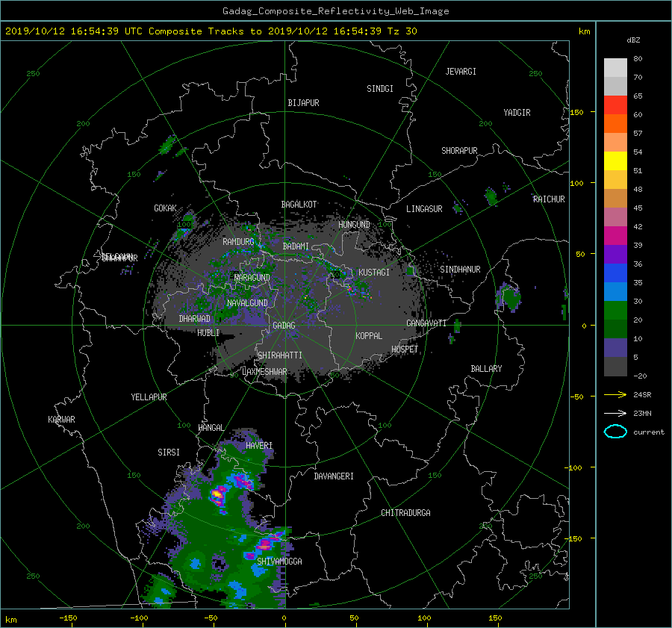672x628 pixels.
Task: Click the red 65 dBZ legend swatch
Action: [615, 105]
